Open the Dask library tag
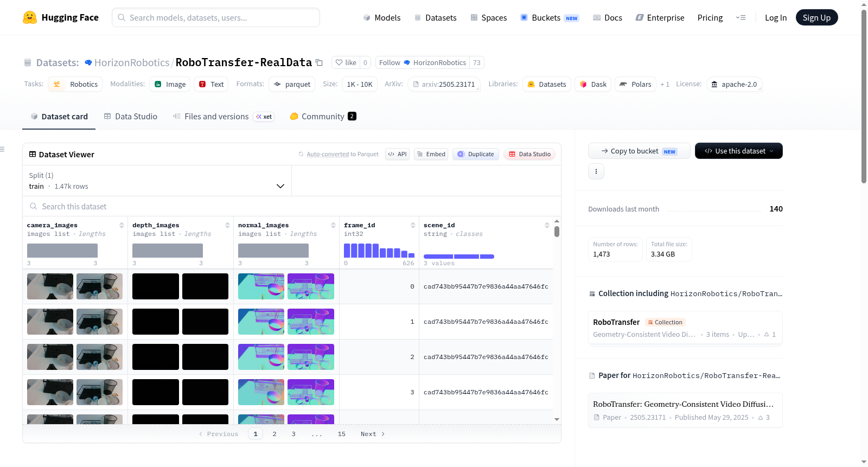Viewport: 868px width, 467px height. point(593,84)
